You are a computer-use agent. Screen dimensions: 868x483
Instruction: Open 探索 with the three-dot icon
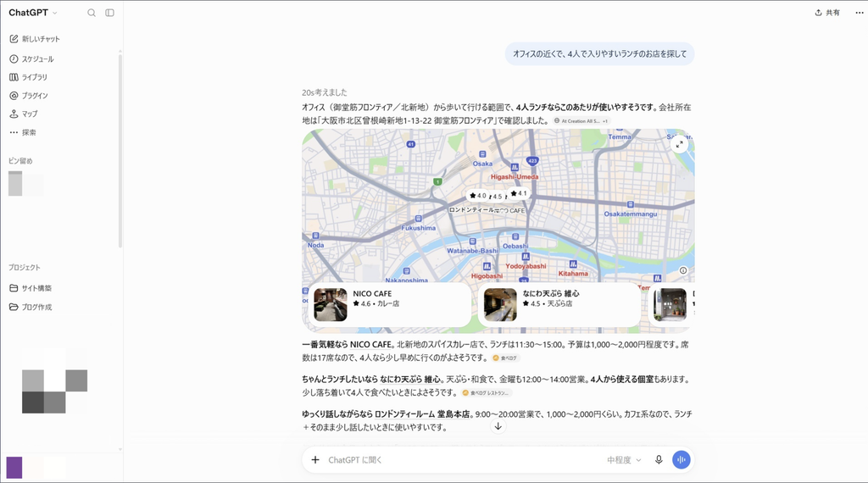click(x=23, y=132)
